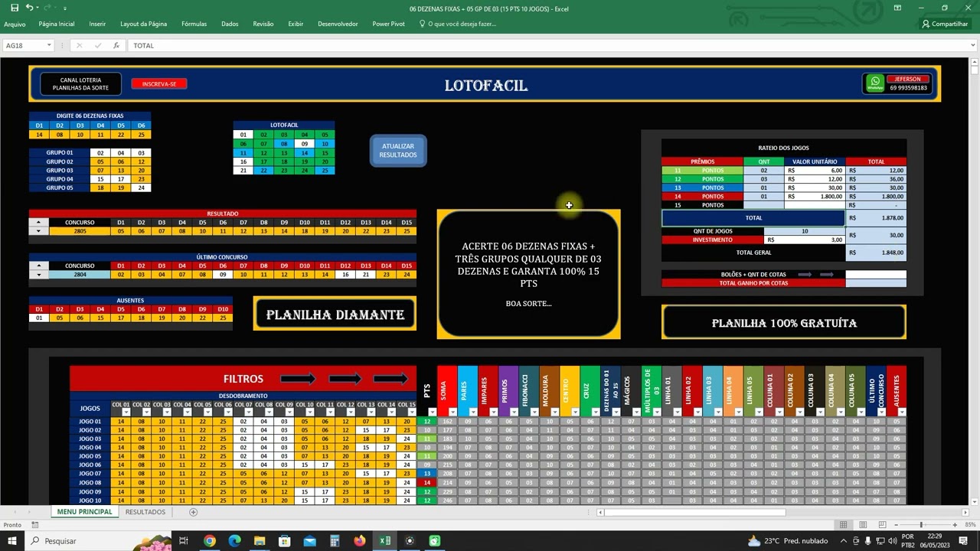Decrease ÚLTIMO CONCURSO with down spinner arrow
980x551 pixels.
point(39,275)
